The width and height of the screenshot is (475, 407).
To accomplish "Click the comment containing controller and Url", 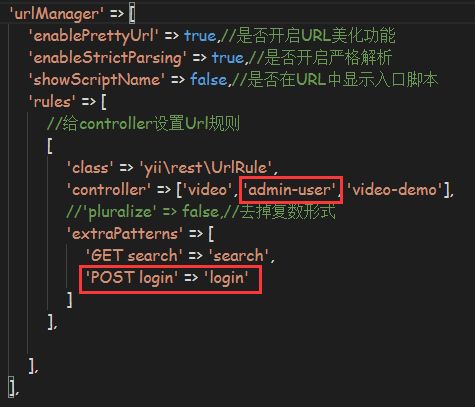I will [x=143, y=124].
